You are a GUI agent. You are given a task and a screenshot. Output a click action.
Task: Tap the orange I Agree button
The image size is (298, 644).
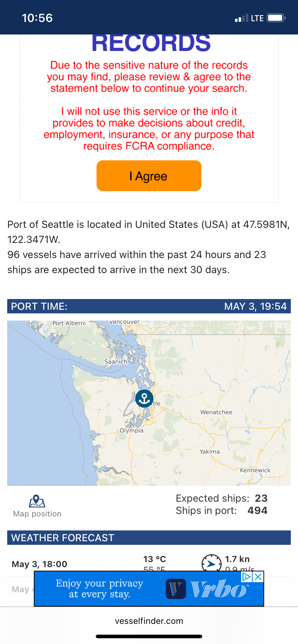149,176
